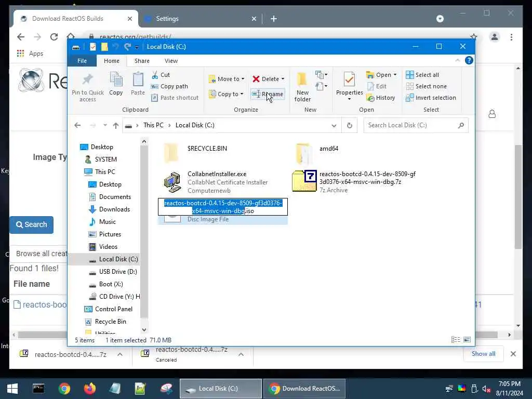This screenshot has height=399, width=532.
Task: Select the Home ribbon tab
Action: [x=112, y=61]
